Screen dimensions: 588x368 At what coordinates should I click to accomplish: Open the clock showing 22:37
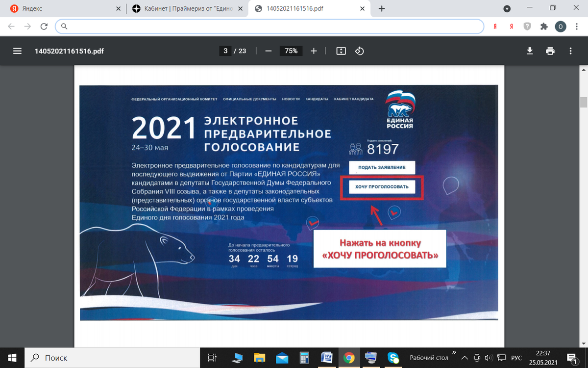pyautogui.click(x=542, y=357)
